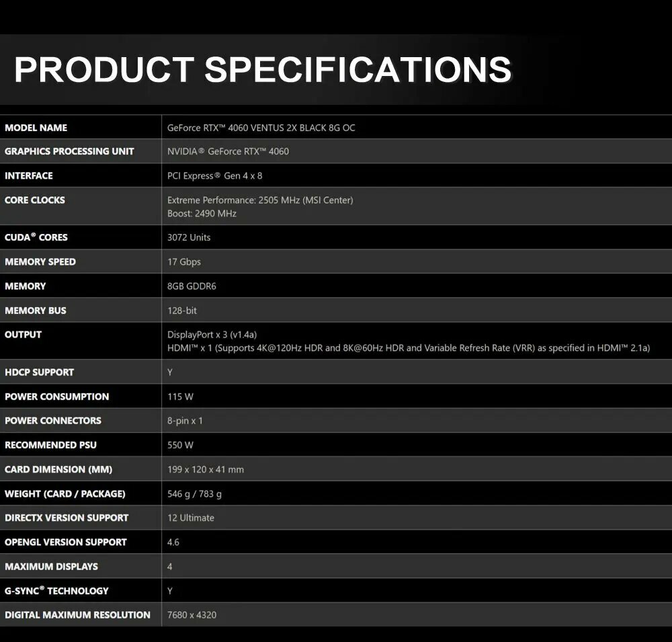Click the MEMORY BUS row label
Image resolution: width=672 pixels, height=642 pixels.
pyautogui.click(x=36, y=311)
